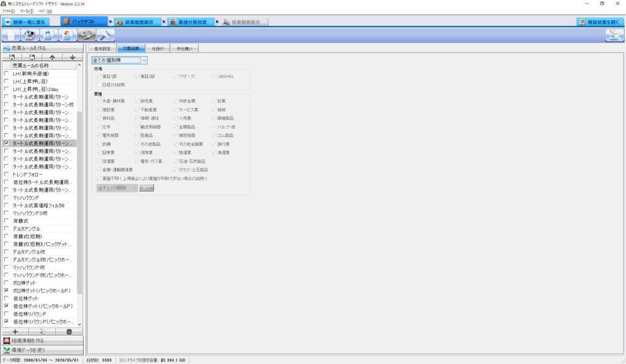
Task: Click the copy rule icon below list
Action: (42, 331)
